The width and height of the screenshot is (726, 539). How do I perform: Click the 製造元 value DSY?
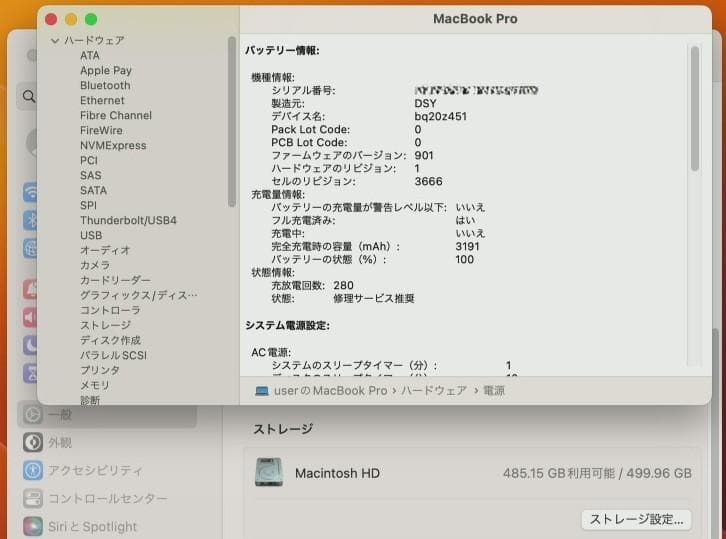(x=425, y=103)
